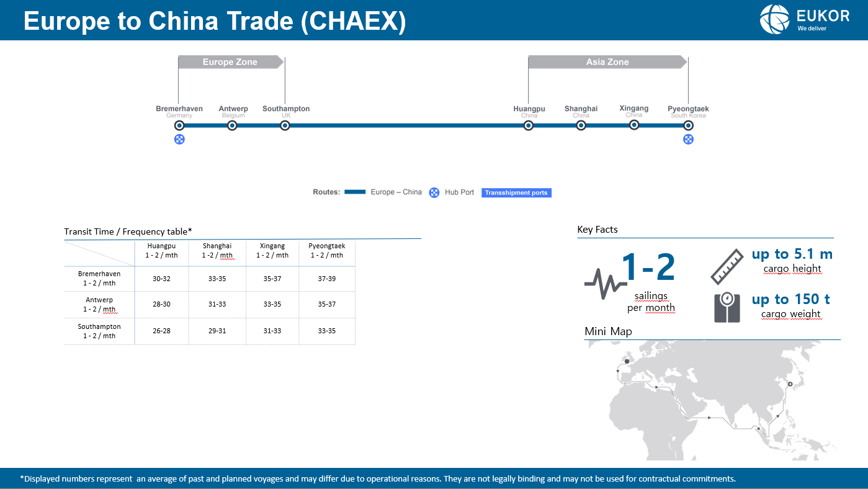868x489 pixels.
Task: Click the hub port icon below Pyeongtaek
Action: tap(688, 139)
